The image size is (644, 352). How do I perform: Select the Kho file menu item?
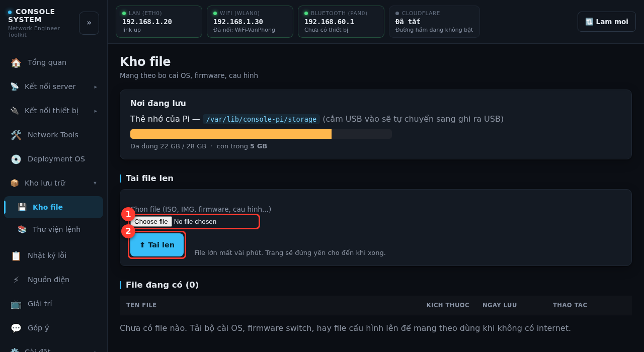(53, 207)
